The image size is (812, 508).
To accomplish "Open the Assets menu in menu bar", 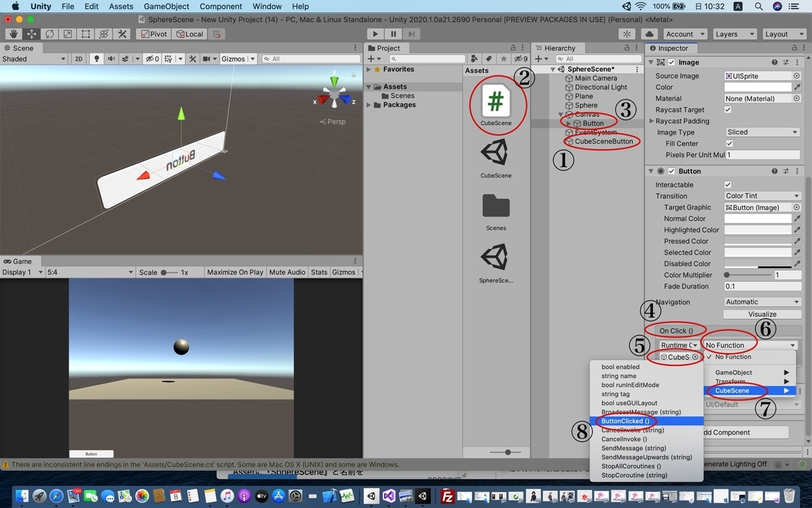I will 121,6.
